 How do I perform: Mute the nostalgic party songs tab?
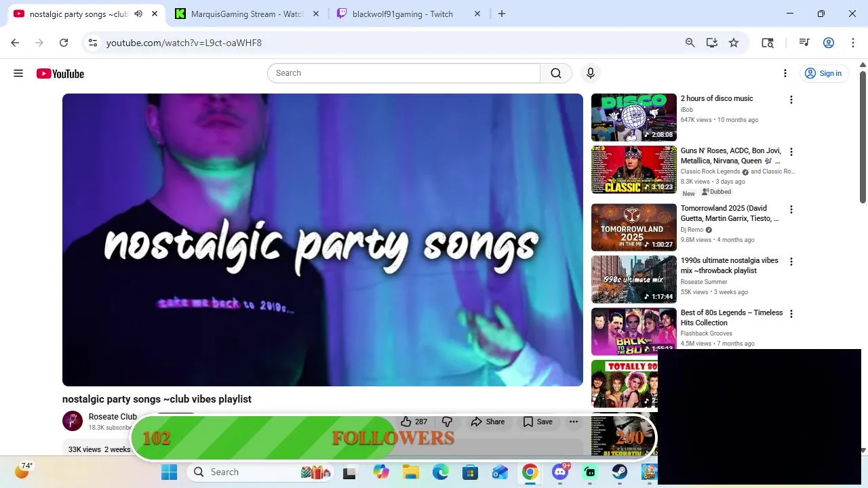click(x=138, y=14)
